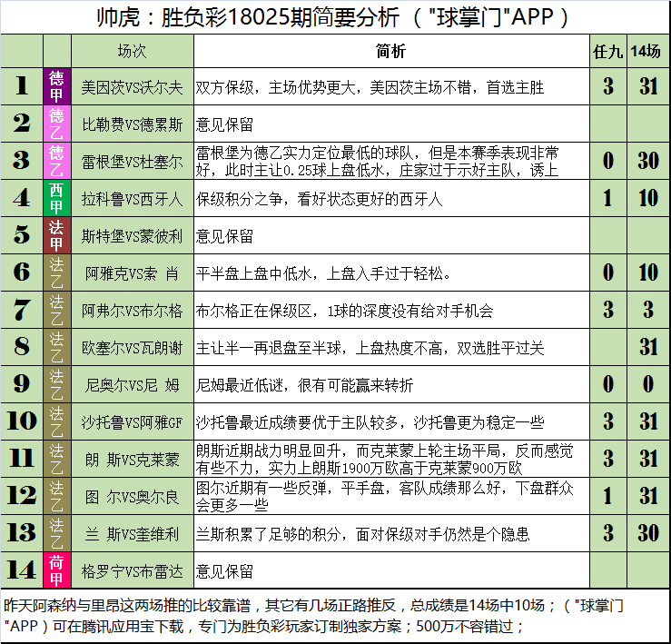Image resolution: width=671 pixels, height=644 pixels.
Task: Click analysis 尼姆最近低迷,很有可能赢来转折
Action: point(305,386)
